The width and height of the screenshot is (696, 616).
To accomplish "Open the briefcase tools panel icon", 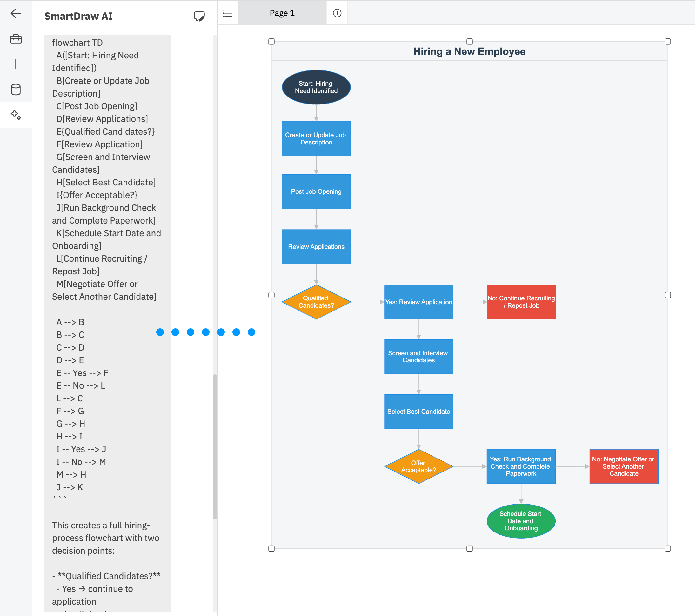I will [16, 39].
